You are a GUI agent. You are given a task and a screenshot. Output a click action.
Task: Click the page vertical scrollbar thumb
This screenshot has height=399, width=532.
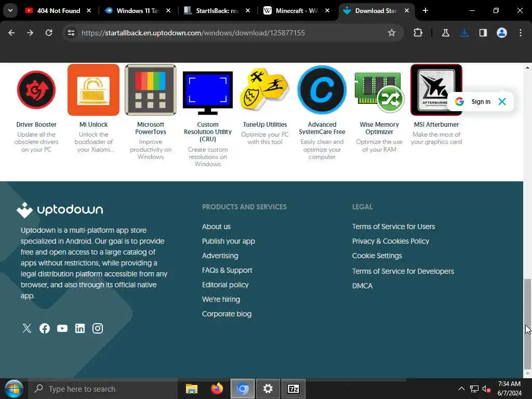527,324
